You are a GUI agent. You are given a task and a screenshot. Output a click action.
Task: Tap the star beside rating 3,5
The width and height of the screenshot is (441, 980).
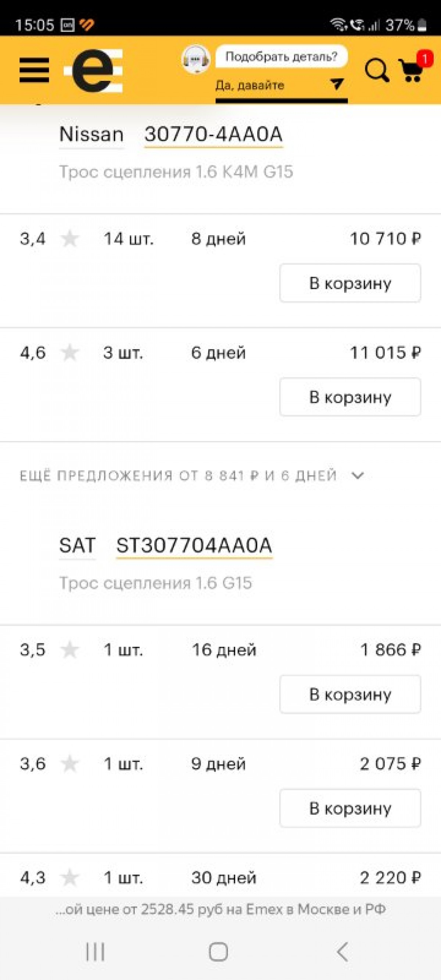pyautogui.click(x=69, y=650)
